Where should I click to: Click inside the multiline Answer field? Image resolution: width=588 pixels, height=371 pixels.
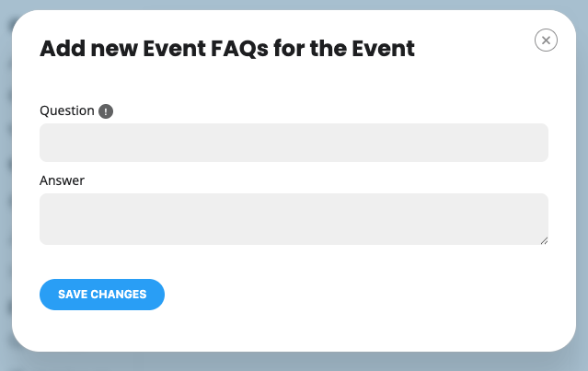(x=294, y=218)
